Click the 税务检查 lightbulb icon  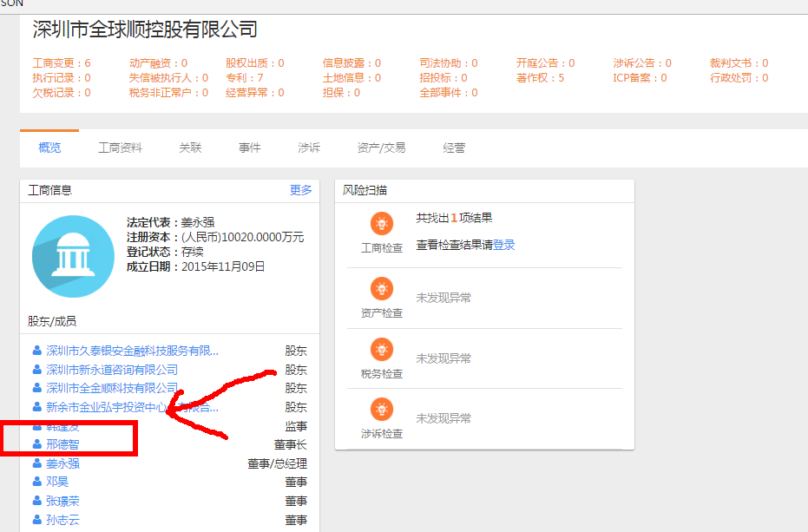pyautogui.click(x=382, y=350)
